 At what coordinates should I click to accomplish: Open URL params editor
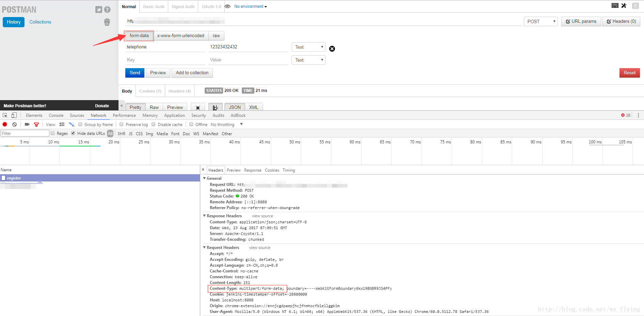581,21
